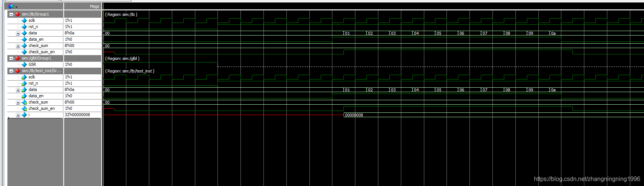
Task: Select data_en signal name in sim:/tb/Group1
Action: [36, 40]
